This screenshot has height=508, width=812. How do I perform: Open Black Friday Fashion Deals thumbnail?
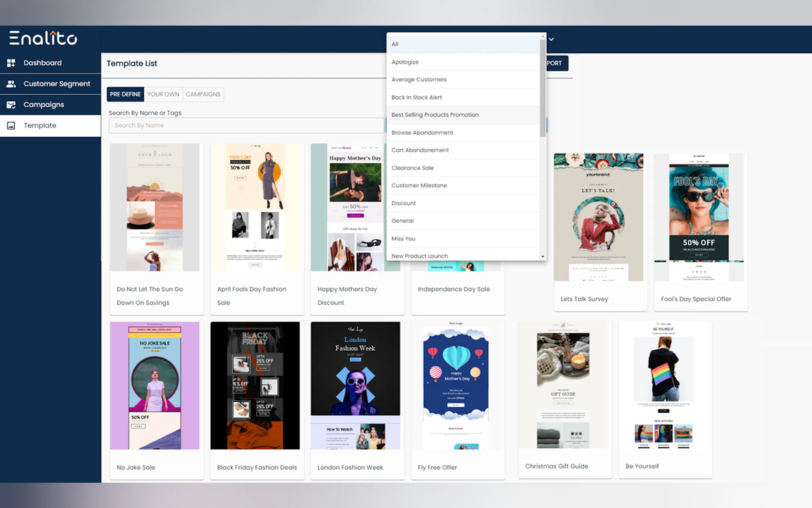pyautogui.click(x=255, y=385)
